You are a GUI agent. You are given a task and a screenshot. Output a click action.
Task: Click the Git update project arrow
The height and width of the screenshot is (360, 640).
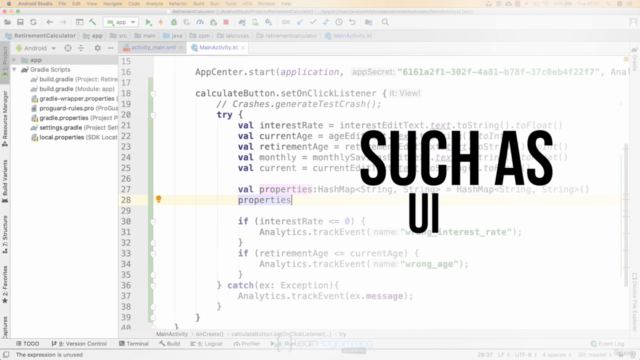coord(300,22)
